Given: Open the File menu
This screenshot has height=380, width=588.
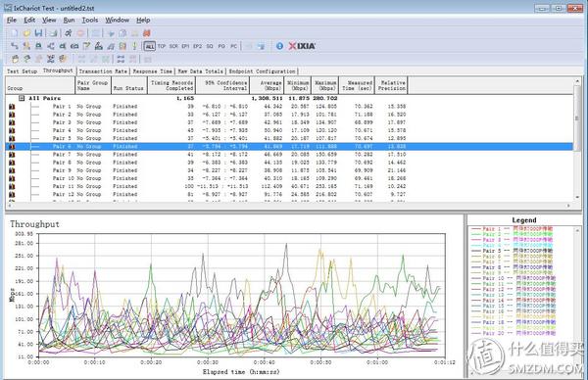Looking at the screenshot, I should [x=12, y=21].
